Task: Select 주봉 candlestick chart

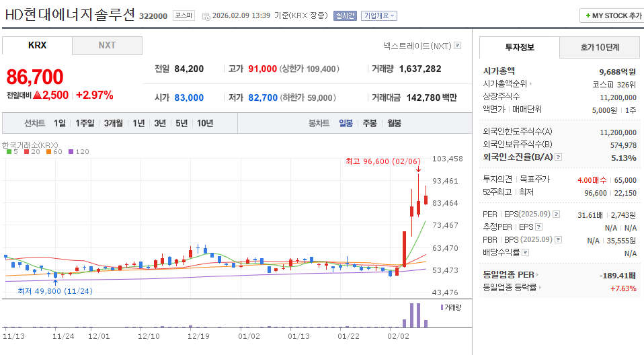Action: [x=370, y=123]
